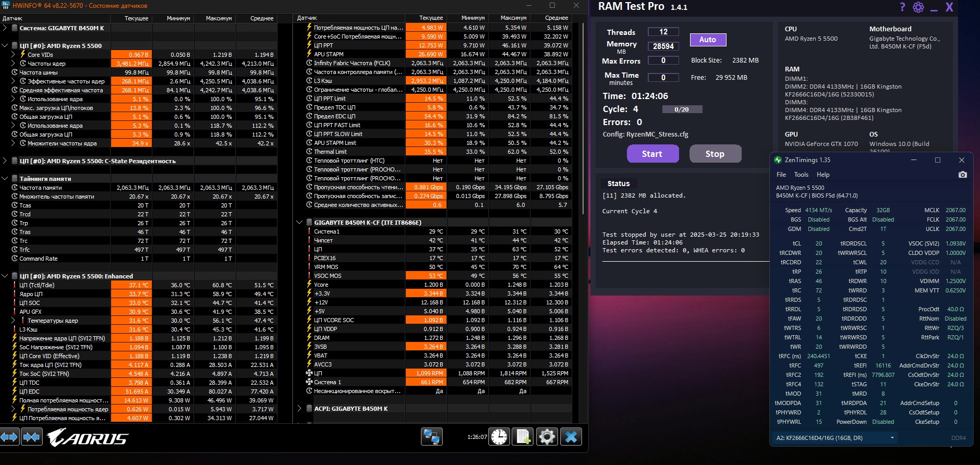Click the Config: RyzenMC_Stress.cfg text
Screen dimensions: 980x465
tap(646, 134)
